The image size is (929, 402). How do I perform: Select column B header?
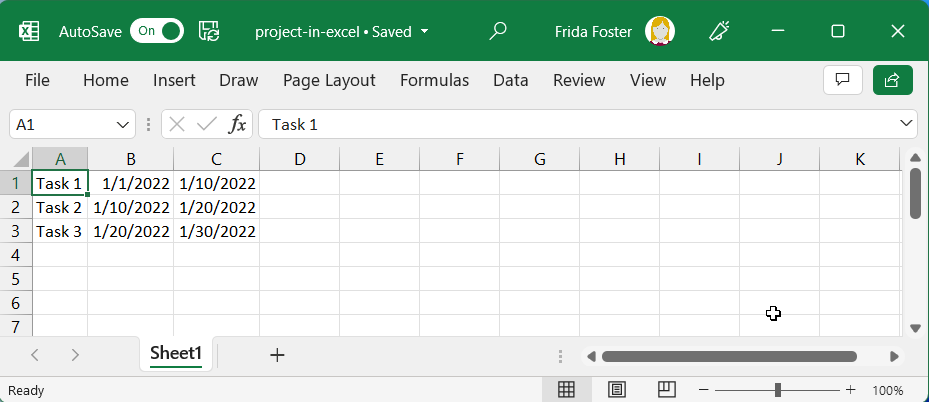[x=131, y=159]
